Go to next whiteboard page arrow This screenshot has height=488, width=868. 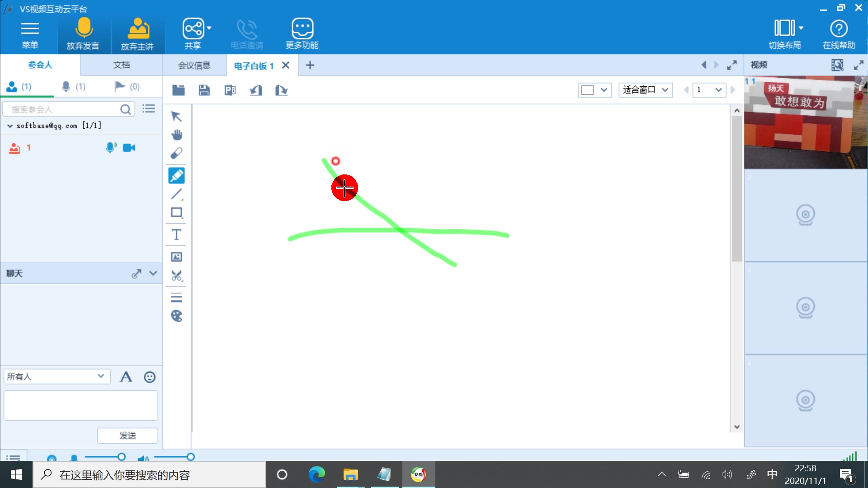[733, 90]
